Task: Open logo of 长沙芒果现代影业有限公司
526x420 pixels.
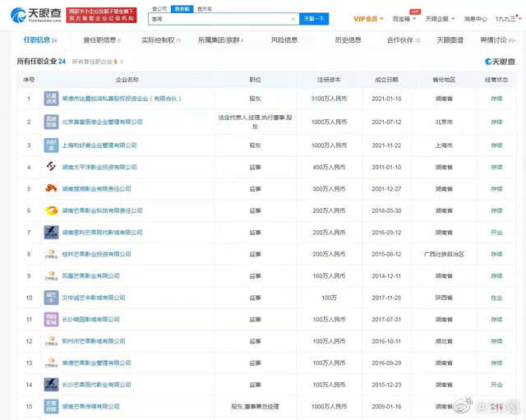Action: click(x=51, y=385)
